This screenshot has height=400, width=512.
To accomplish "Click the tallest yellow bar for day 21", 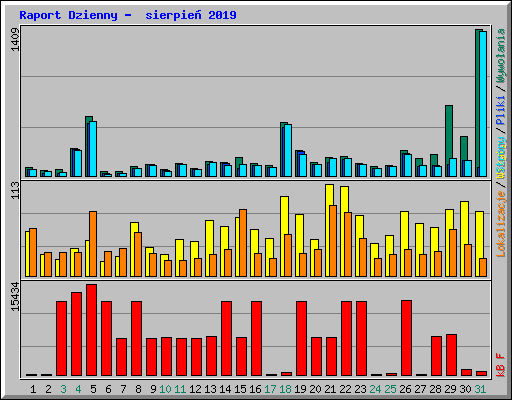I will click(x=329, y=230).
